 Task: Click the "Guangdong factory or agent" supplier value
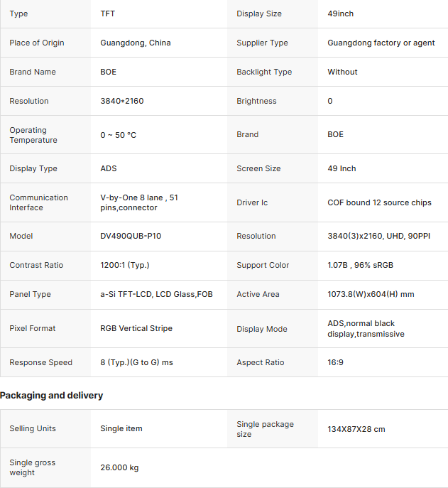click(381, 43)
